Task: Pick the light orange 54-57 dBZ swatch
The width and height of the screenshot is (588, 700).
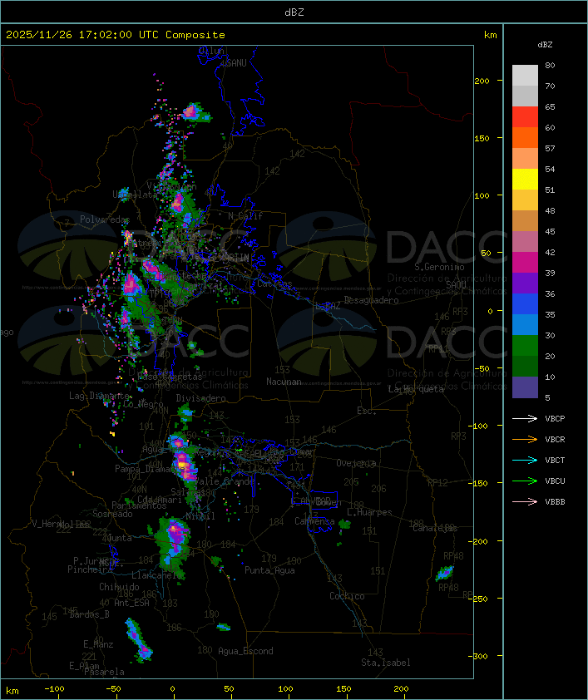Action: point(525,159)
